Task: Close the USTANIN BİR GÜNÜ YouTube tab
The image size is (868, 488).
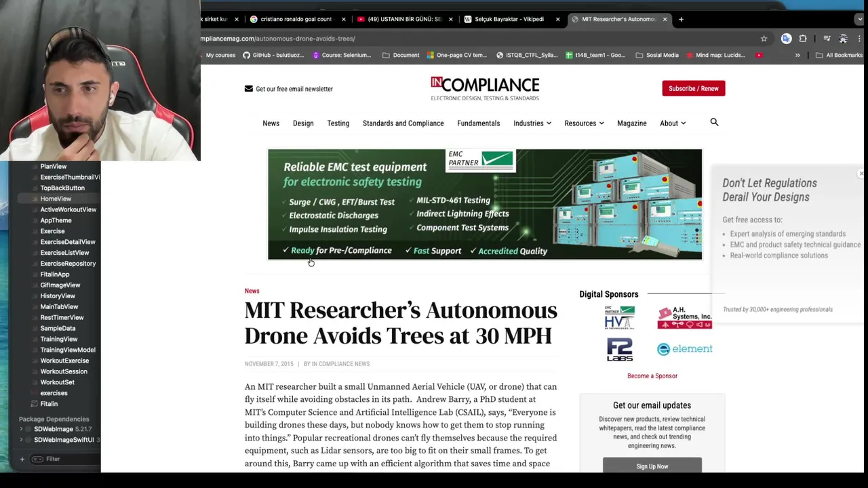Action: click(450, 19)
